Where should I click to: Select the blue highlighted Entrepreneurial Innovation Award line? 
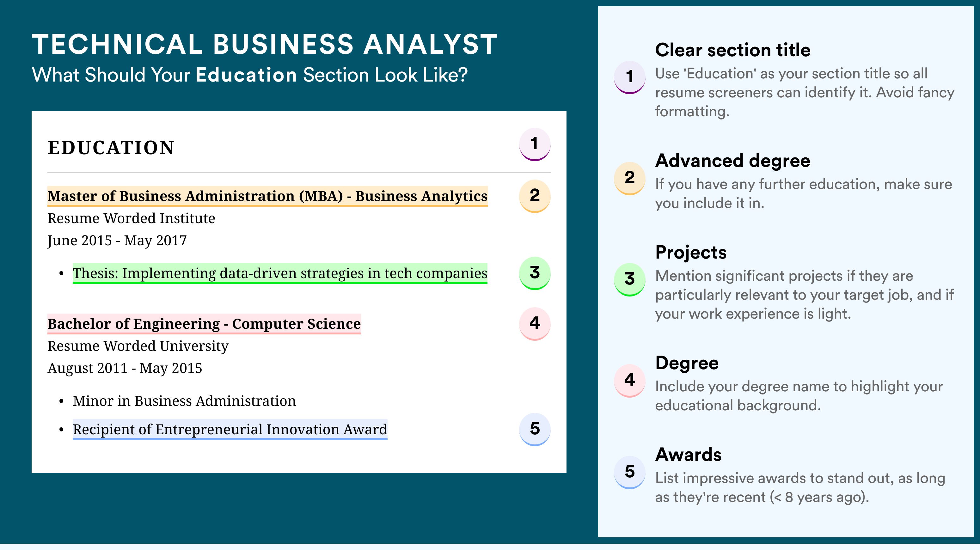coord(230,430)
